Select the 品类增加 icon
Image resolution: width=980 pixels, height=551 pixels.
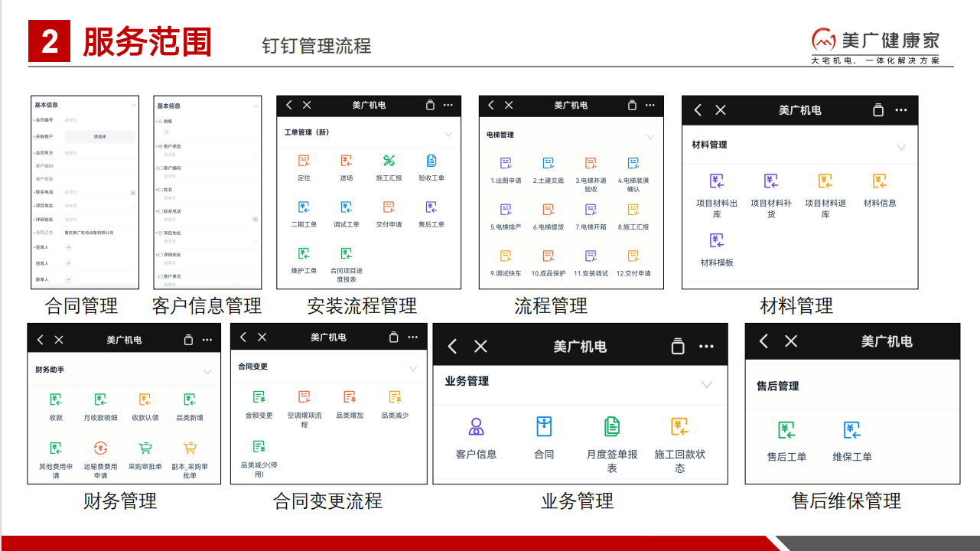350,397
